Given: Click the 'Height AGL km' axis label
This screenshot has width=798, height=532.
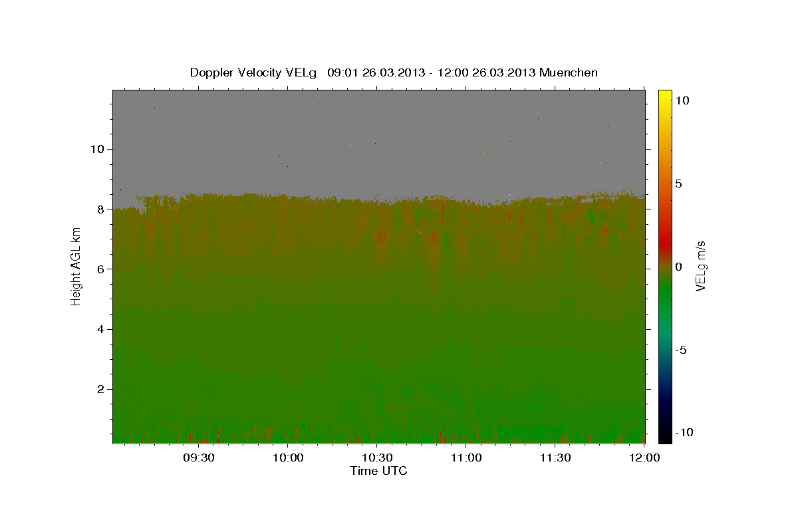Looking at the screenshot, I should [x=76, y=266].
